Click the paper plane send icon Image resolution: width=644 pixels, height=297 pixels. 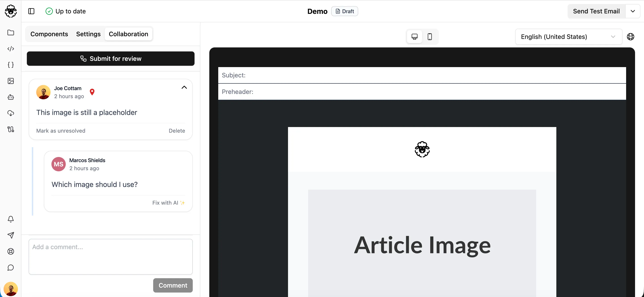click(11, 235)
